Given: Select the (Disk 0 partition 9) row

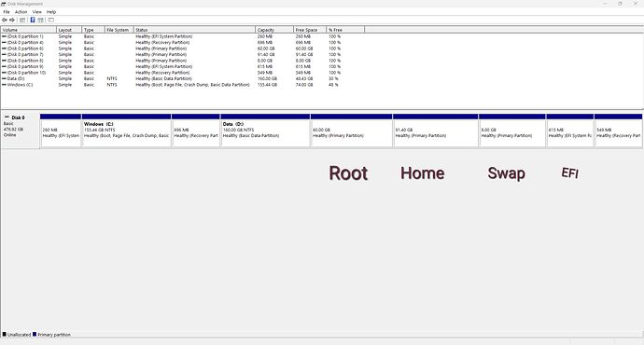Looking at the screenshot, I should click(183, 66).
